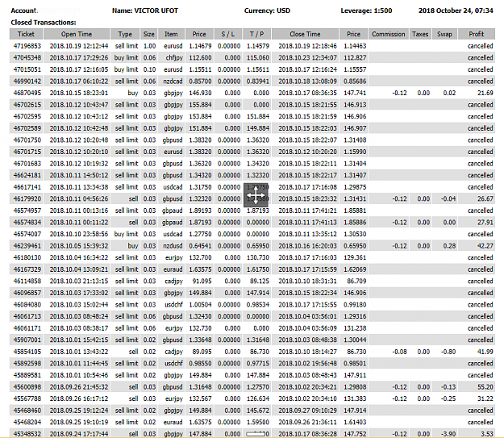Click price 1.38320 in ticket 46701750 row
This screenshot has width=504, height=438.
[x=200, y=140]
